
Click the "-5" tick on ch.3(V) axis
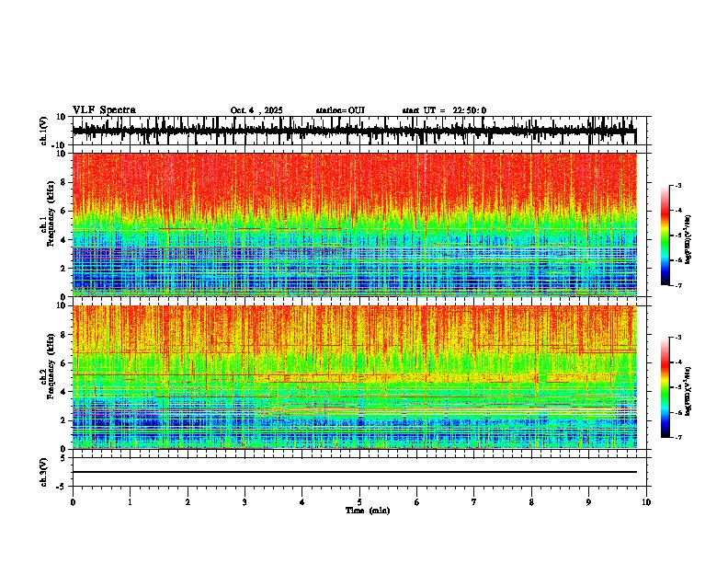62,487
